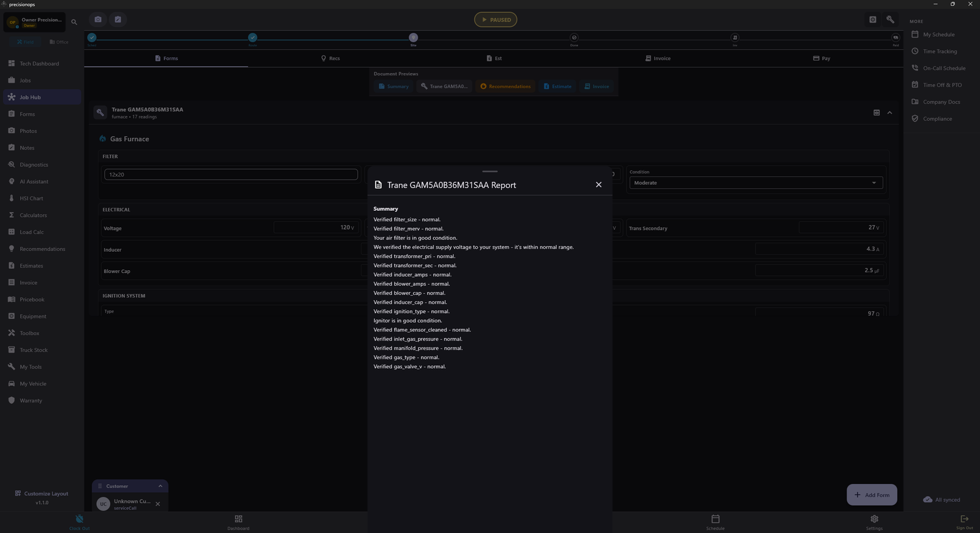The height and width of the screenshot is (533, 980).
Task: Open the Summary document preview
Action: [x=393, y=86]
